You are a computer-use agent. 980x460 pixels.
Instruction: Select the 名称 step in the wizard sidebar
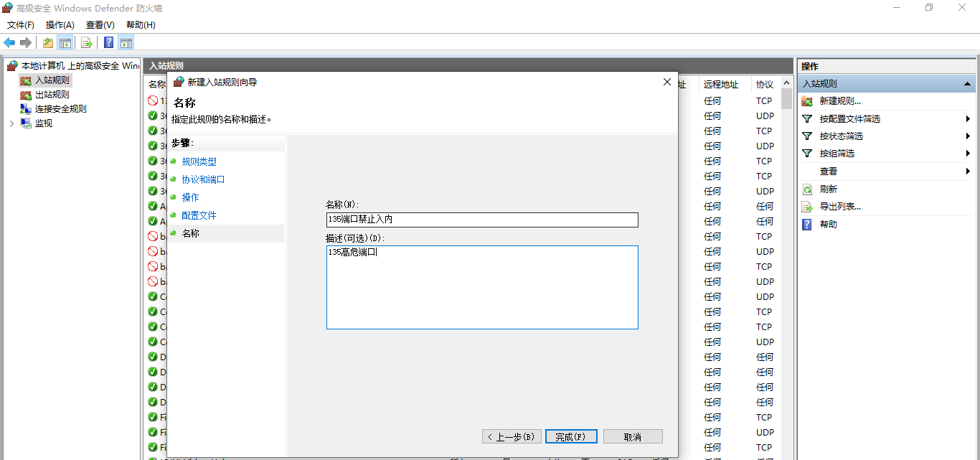point(190,233)
